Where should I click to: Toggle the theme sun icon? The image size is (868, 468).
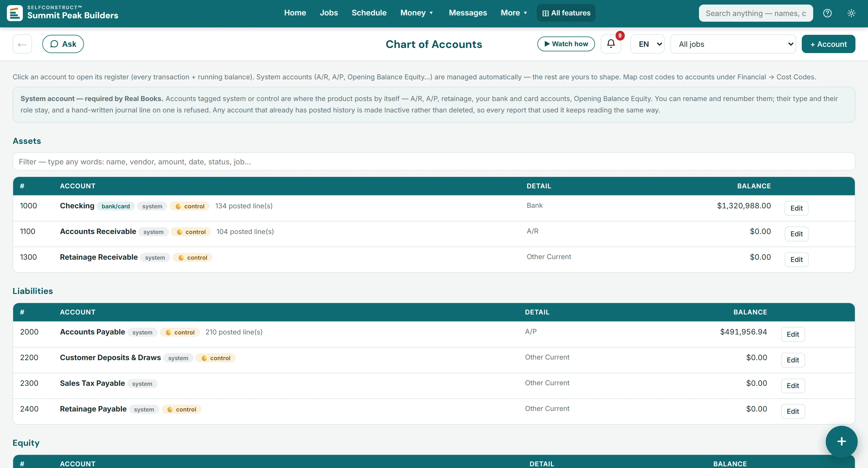(851, 13)
